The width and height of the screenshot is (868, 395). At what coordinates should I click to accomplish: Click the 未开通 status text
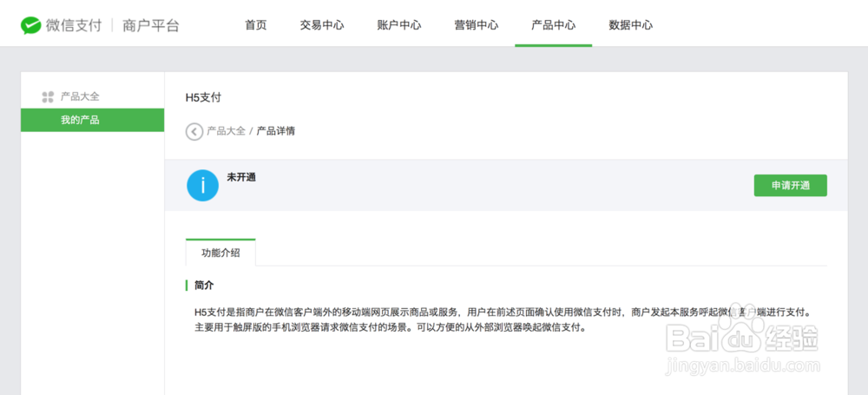point(241,177)
